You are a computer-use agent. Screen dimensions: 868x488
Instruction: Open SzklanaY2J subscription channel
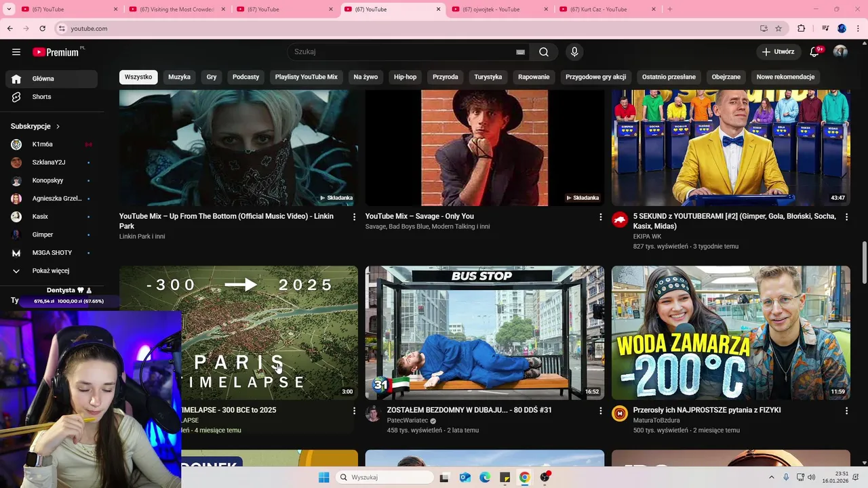[52, 163]
